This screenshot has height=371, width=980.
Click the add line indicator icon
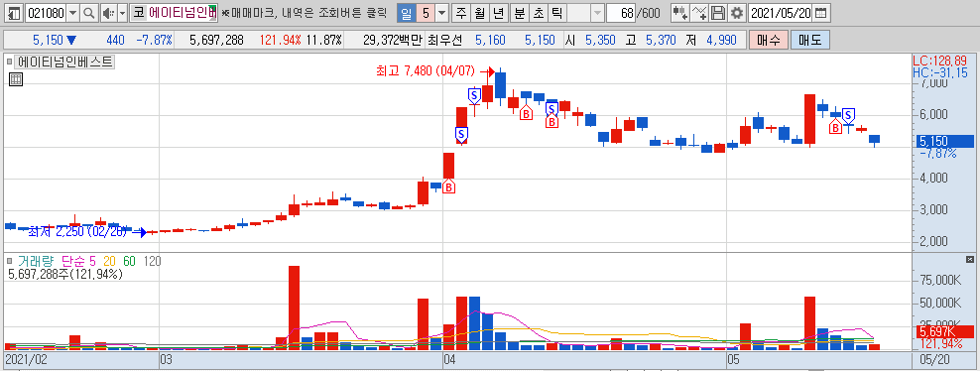click(700, 13)
